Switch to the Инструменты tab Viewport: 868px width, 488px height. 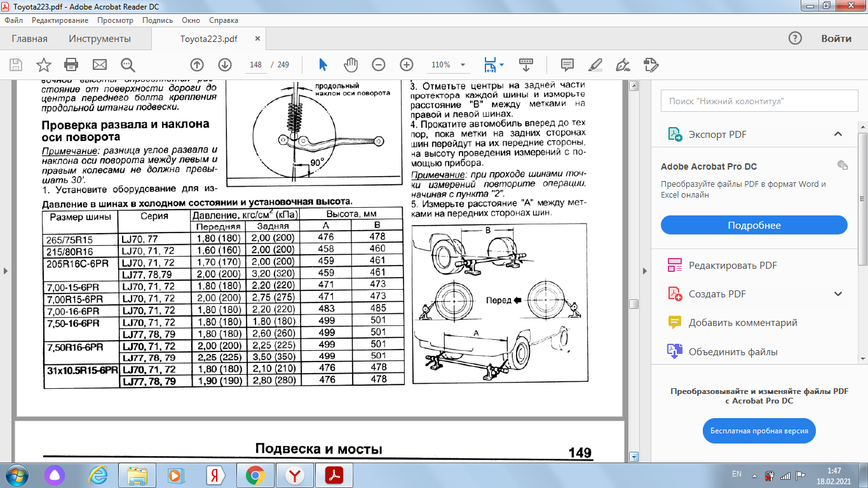[100, 39]
